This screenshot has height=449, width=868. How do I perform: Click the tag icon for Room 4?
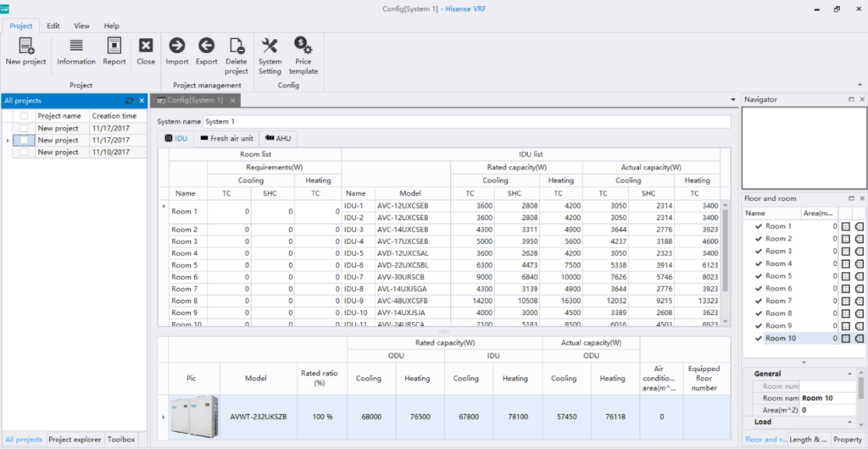(x=860, y=263)
